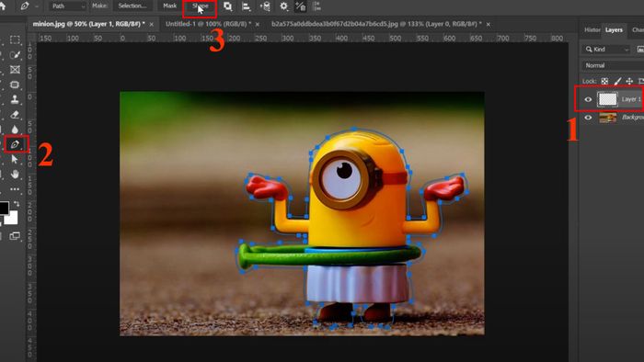Close the b2a575a0ddbdea document tab
The image size is (644, 362).
coord(489,25)
